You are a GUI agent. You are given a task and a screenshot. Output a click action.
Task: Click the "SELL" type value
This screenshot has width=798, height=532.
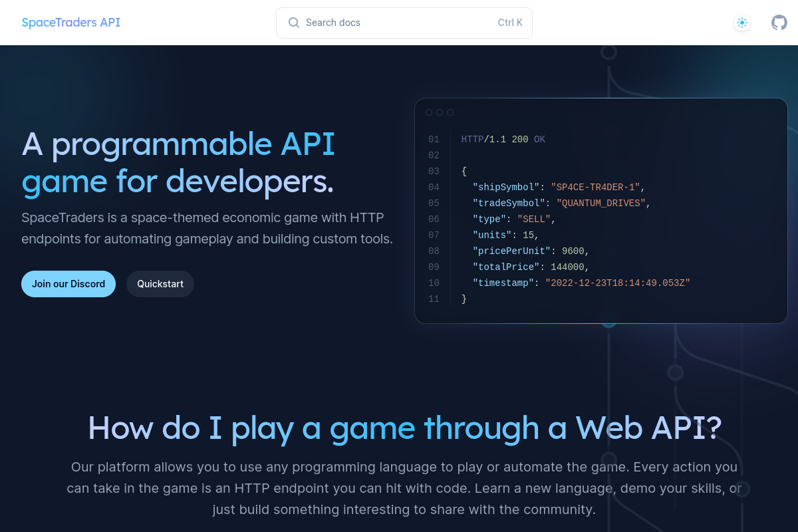534,219
